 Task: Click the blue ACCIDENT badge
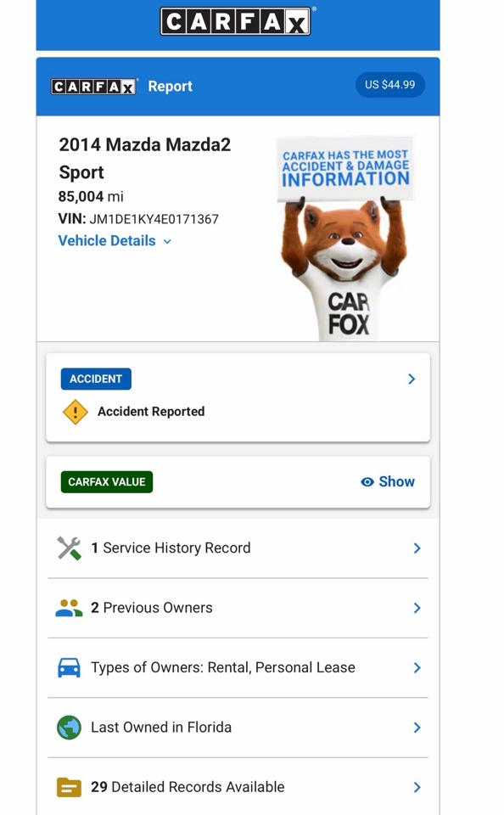pos(96,379)
